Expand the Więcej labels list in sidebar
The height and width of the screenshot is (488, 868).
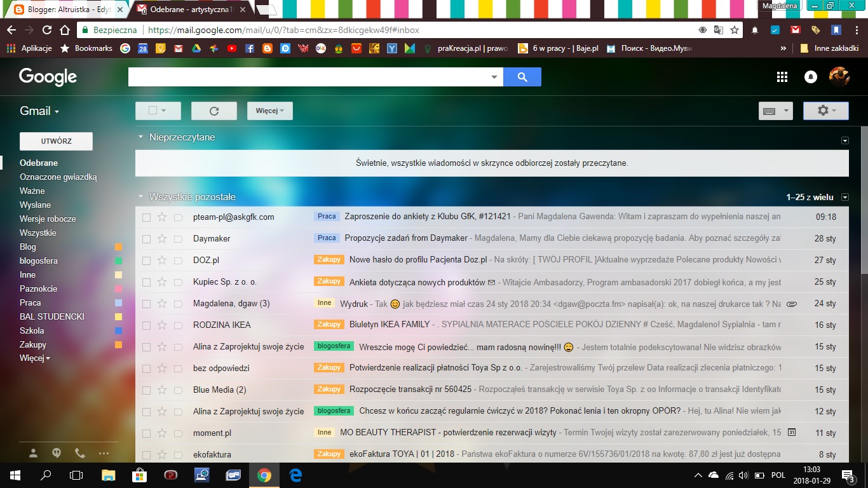point(34,358)
